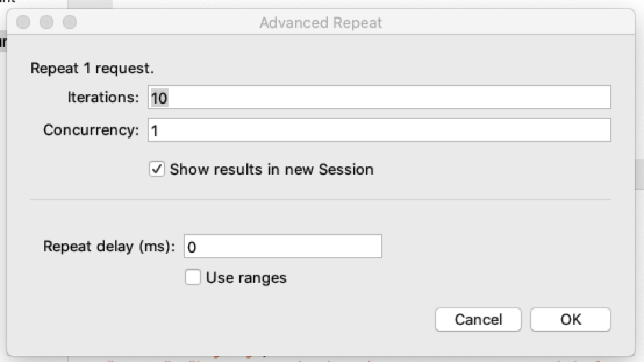The width and height of the screenshot is (644, 362).
Task: Uncheck Show results in new Session checkbox
Action: click(157, 169)
